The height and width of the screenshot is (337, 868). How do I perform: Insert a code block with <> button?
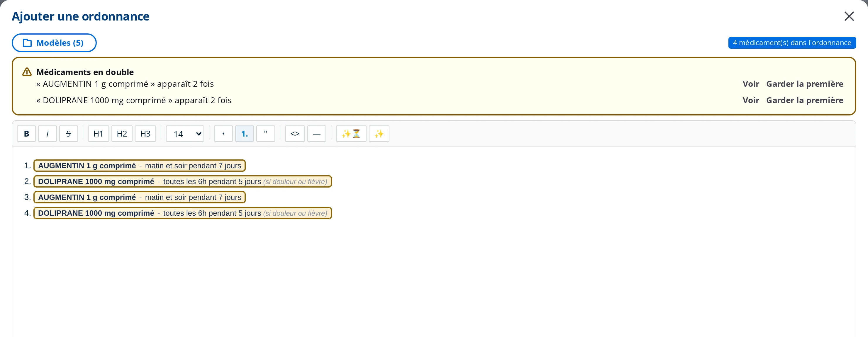pyautogui.click(x=295, y=134)
